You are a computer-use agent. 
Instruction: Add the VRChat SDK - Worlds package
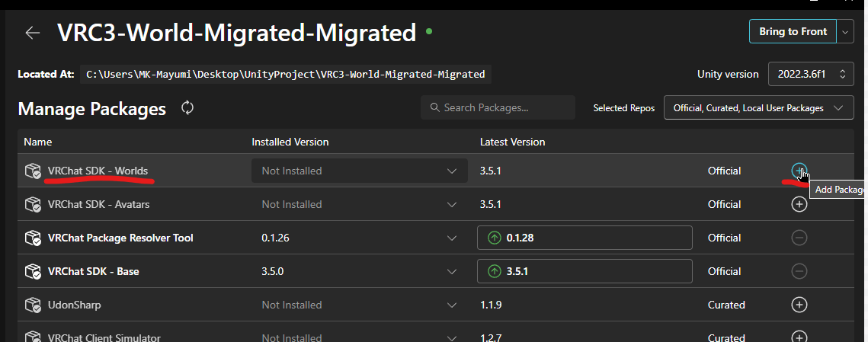(x=799, y=171)
